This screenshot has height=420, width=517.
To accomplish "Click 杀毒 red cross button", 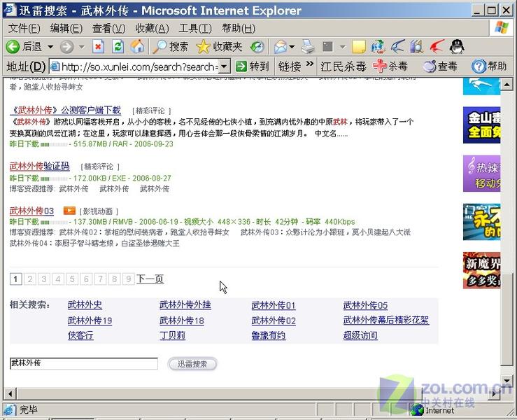I will coord(390,66).
